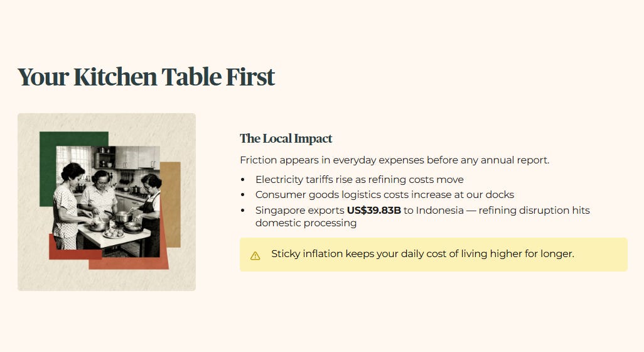Click the heading 'Your Kitchen Table First'
This screenshot has width=644, height=352.
[146, 77]
